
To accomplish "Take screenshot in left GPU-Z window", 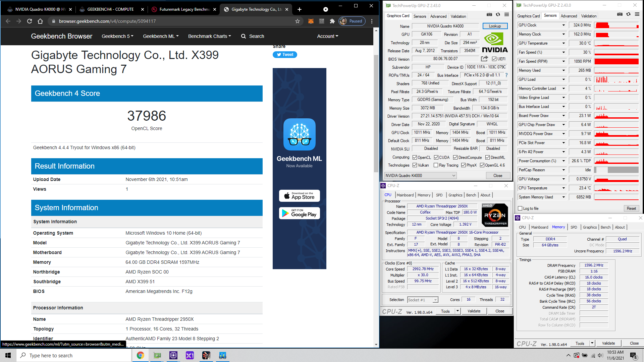I will 489,14.
